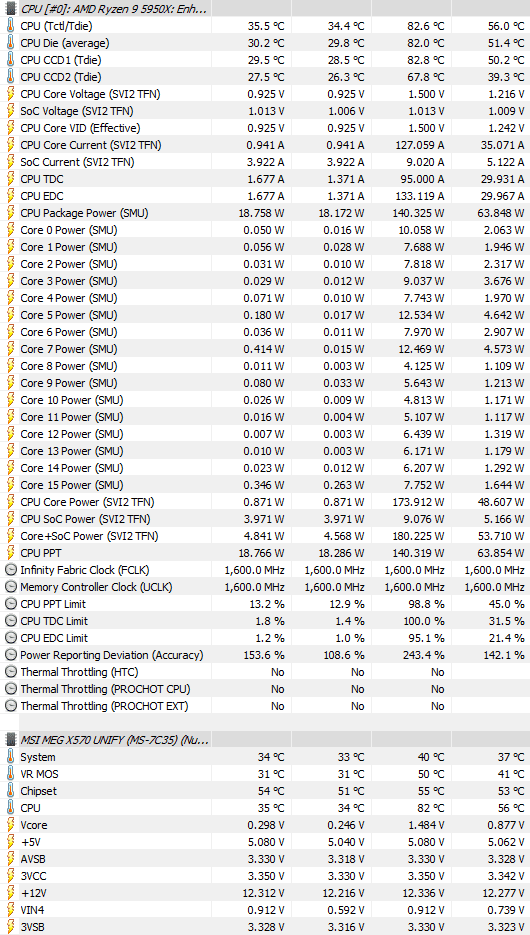
Task: Click circle icon beside CPU PPT Limit
Action: (x=10, y=603)
